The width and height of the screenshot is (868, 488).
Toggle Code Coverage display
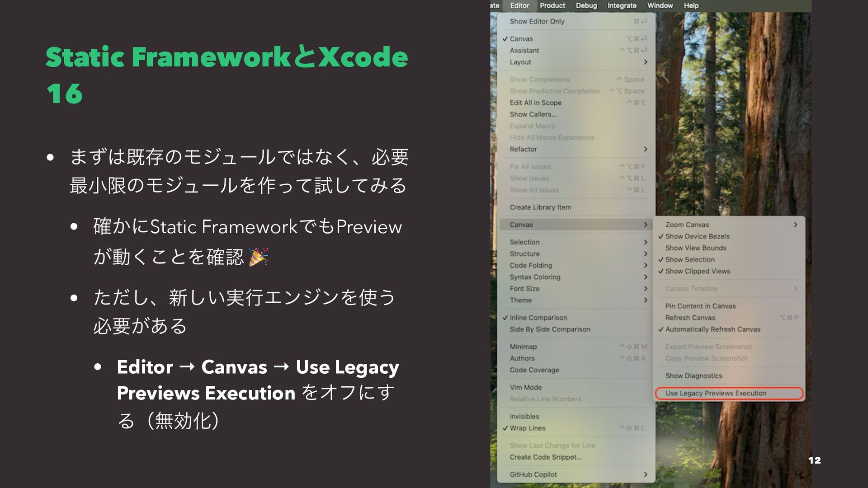(x=576, y=371)
